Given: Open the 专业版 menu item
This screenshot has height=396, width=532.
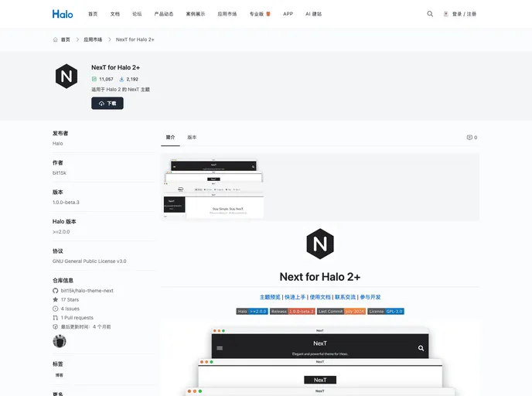Looking at the screenshot, I should [x=260, y=14].
